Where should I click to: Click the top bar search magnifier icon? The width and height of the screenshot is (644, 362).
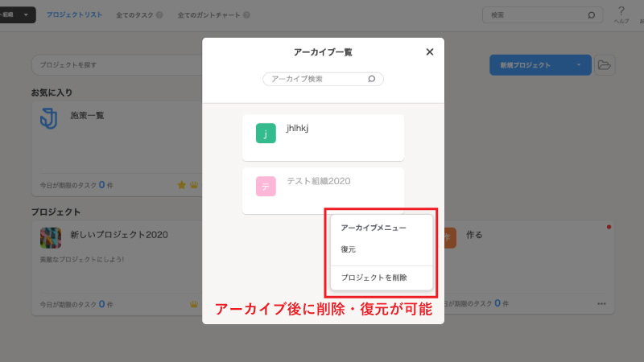tap(591, 14)
